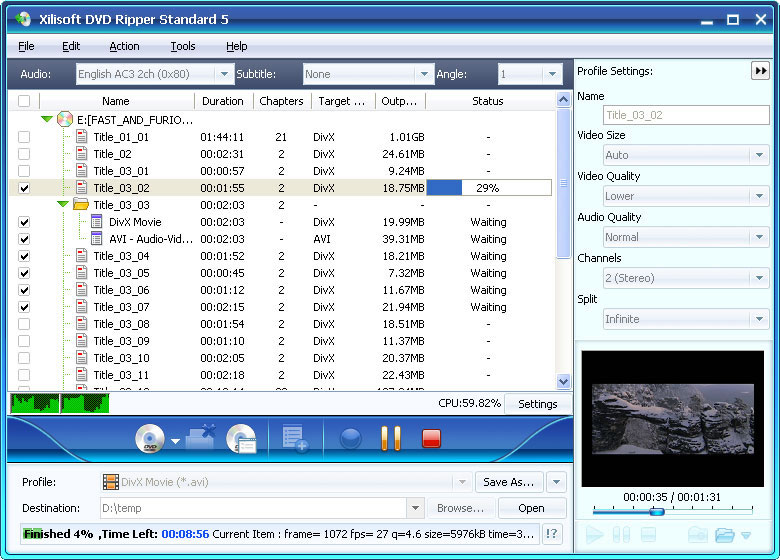This screenshot has width=780, height=560.
Task: Click the remove title toolbar icon
Action: [x=201, y=438]
